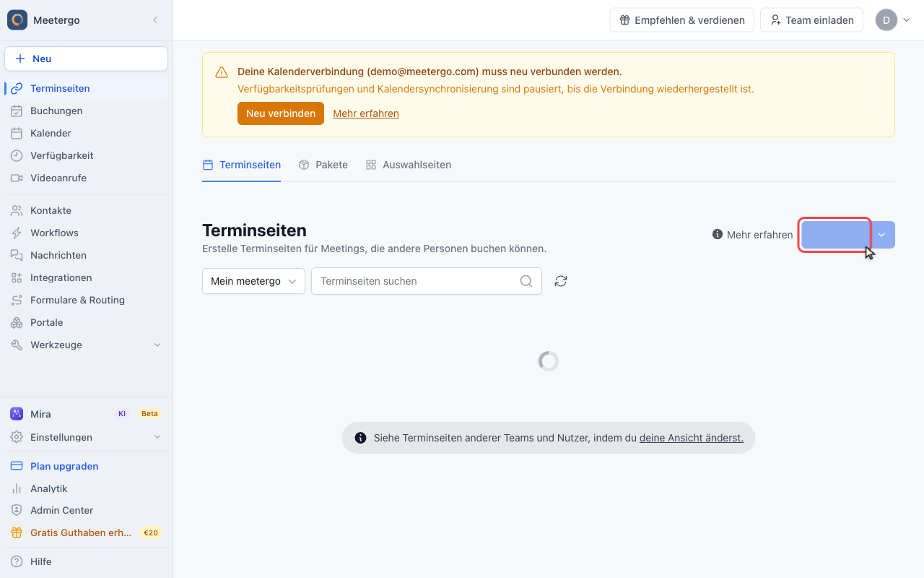Open the Portale sidebar entry
Screen dimensions: 924x578
tap(86, 322)
